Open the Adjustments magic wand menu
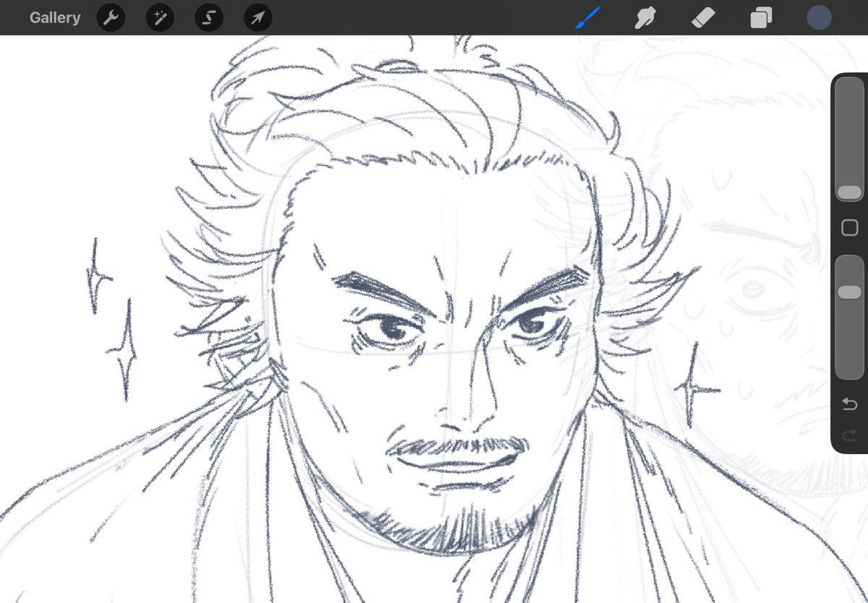The image size is (868, 603). tap(160, 17)
